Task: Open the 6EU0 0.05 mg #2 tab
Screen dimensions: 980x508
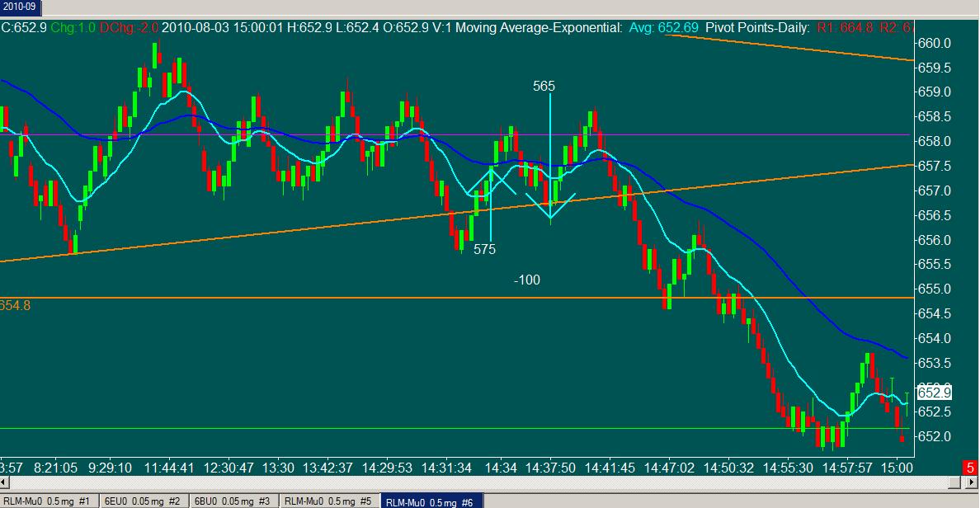Action: (x=142, y=501)
